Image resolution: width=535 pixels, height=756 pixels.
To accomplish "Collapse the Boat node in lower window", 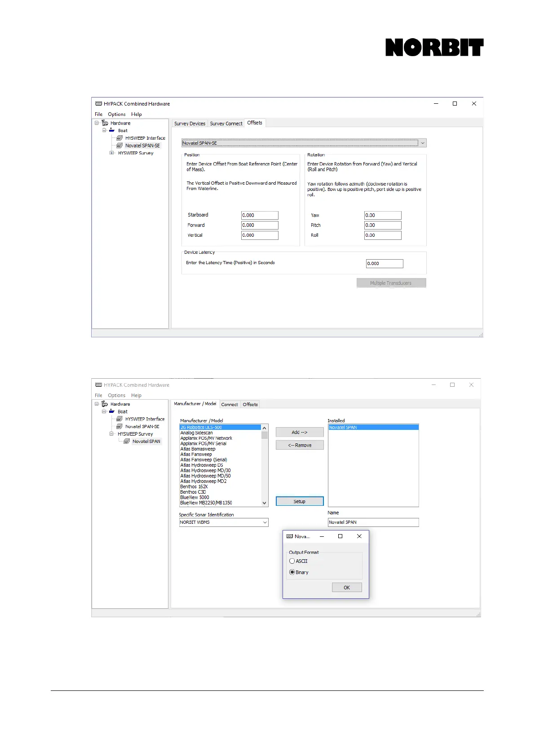I will pyautogui.click(x=104, y=411).
